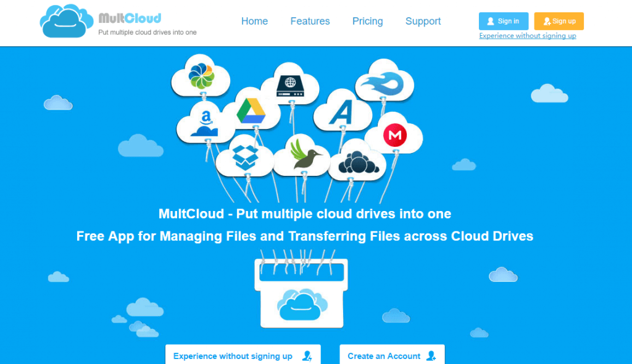Screen dimensions: 632x364
Task: Click the Alfresco pinwheel flower cloud icon
Action: tap(201, 76)
